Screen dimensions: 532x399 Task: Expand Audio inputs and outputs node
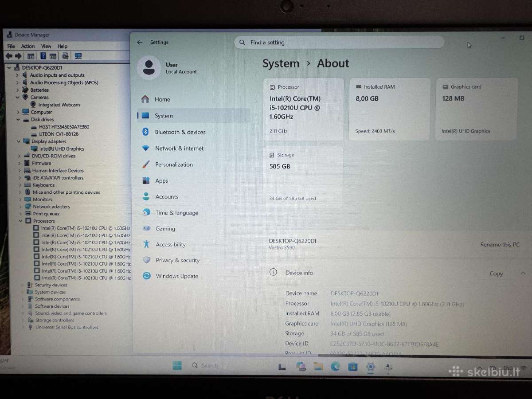click(18, 75)
